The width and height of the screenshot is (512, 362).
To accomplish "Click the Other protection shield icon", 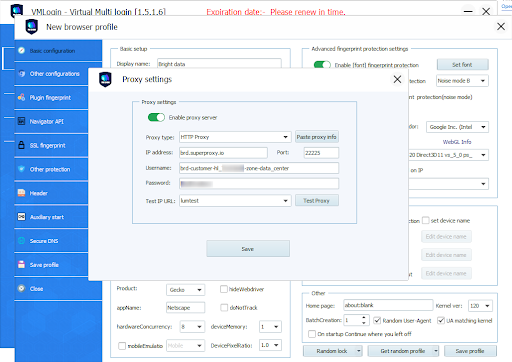I will pyautogui.click(x=21, y=169).
